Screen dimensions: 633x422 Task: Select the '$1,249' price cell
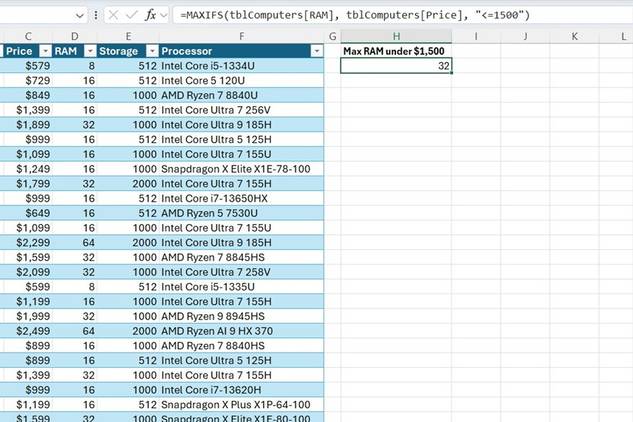27,169
